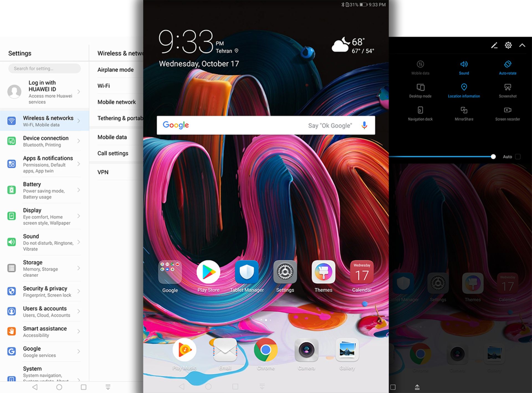Open the Themes app icon

(x=323, y=272)
